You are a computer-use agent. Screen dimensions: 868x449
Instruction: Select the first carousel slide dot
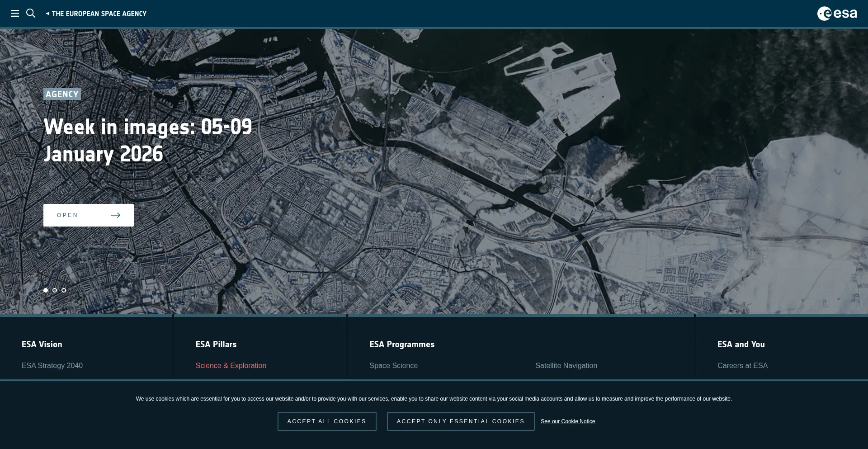point(46,290)
